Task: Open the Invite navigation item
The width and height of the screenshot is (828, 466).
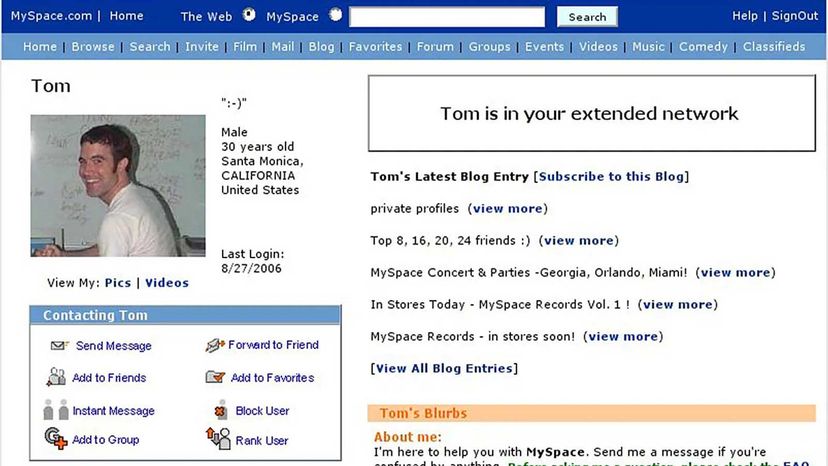Action: click(x=202, y=46)
